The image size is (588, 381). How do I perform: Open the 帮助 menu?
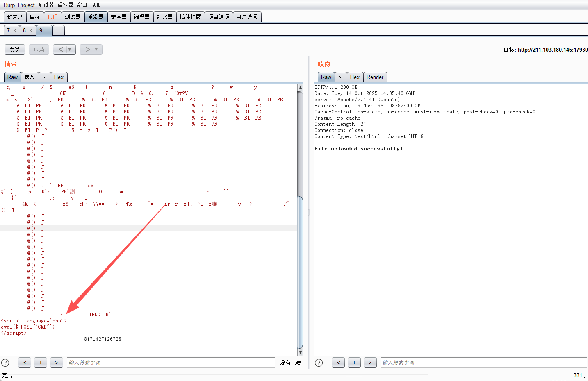pyautogui.click(x=96, y=5)
